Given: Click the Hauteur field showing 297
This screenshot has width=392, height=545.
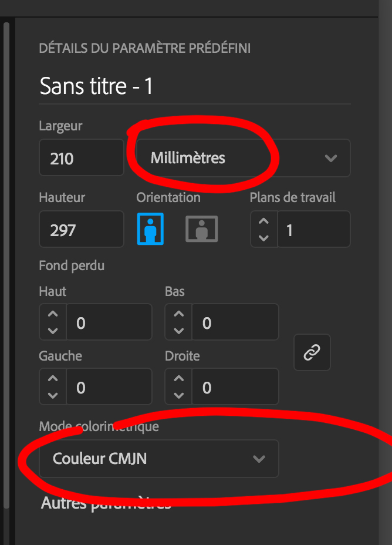Looking at the screenshot, I should pos(81,229).
